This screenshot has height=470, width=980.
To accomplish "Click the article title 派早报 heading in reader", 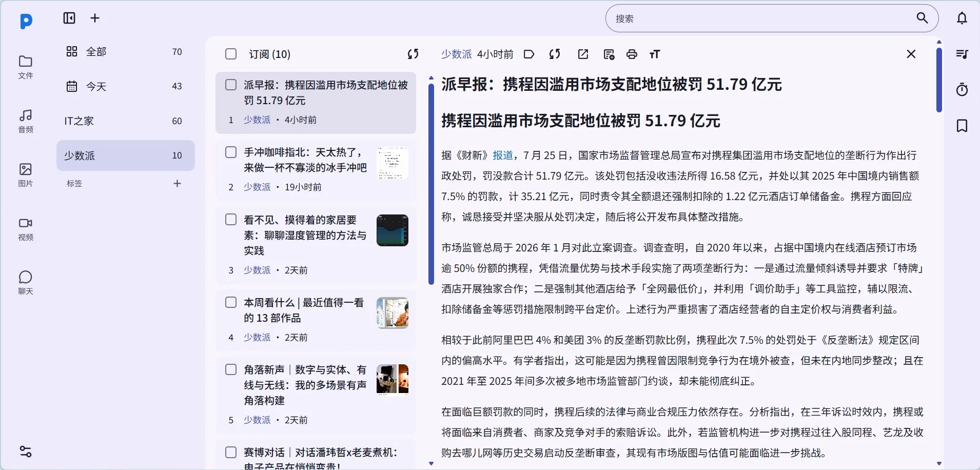I will tap(612, 84).
